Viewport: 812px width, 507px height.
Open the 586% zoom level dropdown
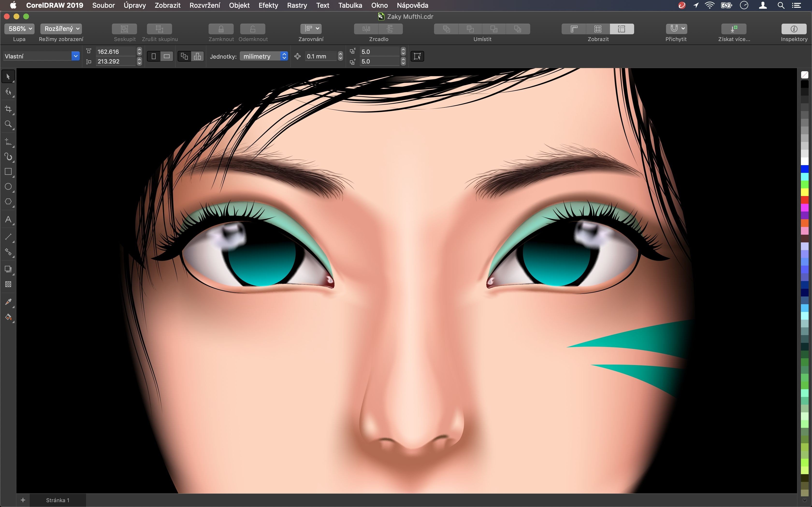click(x=20, y=29)
